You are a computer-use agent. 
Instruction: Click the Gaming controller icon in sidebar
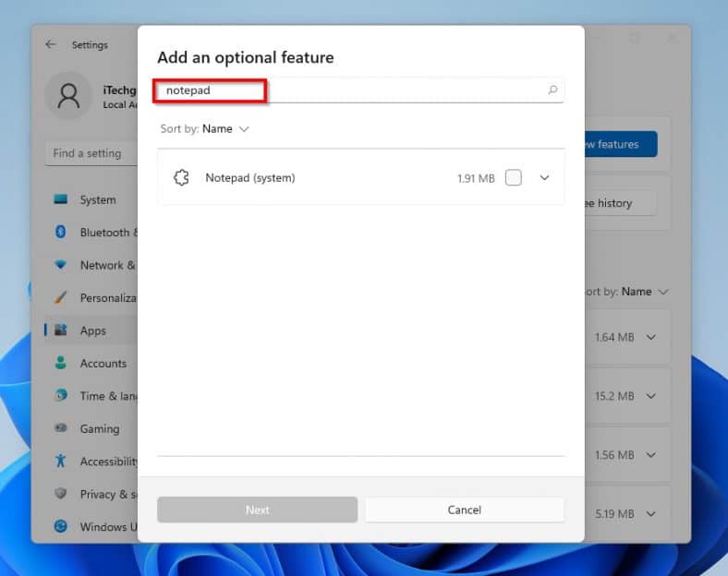[x=60, y=428]
